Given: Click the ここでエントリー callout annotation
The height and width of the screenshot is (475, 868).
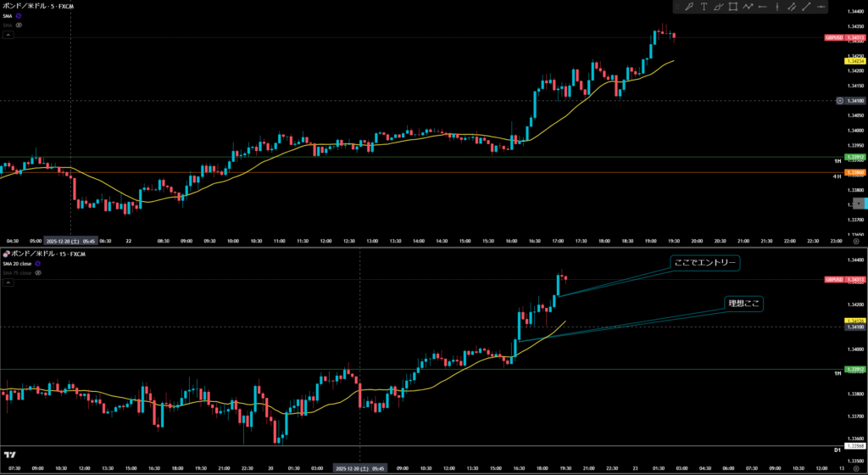Looking at the screenshot, I should pyautogui.click(x=705, y=263).
